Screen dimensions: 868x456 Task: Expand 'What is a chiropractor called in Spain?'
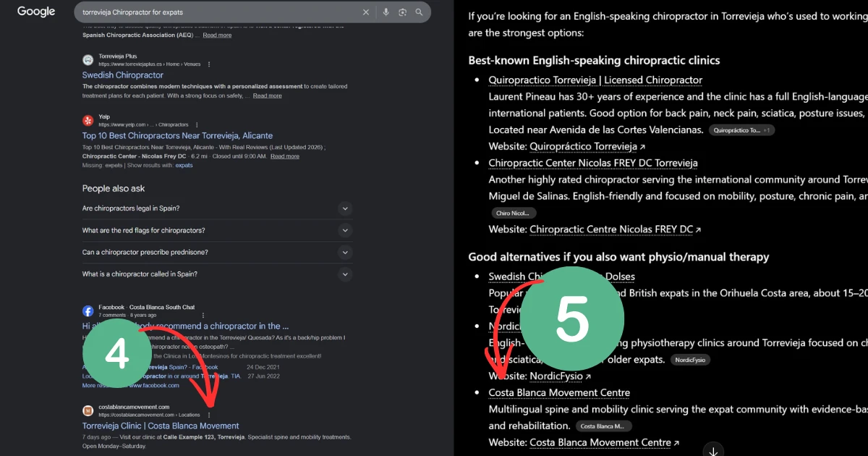pos(346,274)
